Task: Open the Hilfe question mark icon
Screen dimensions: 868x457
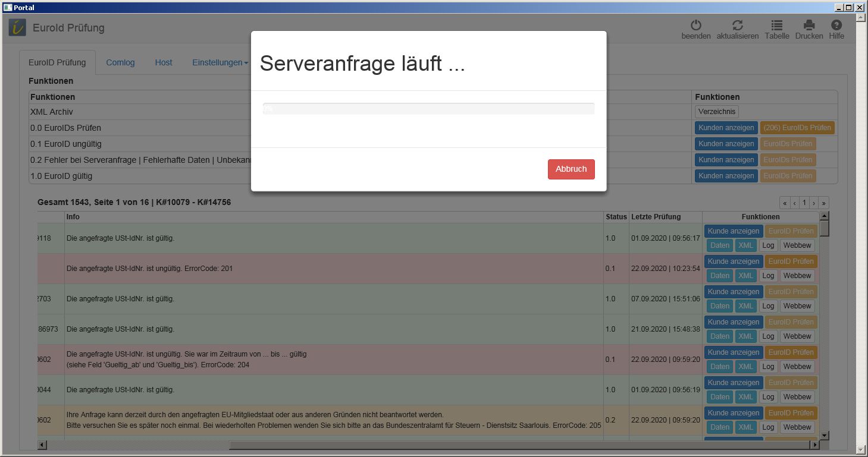Action: [836, 26]
